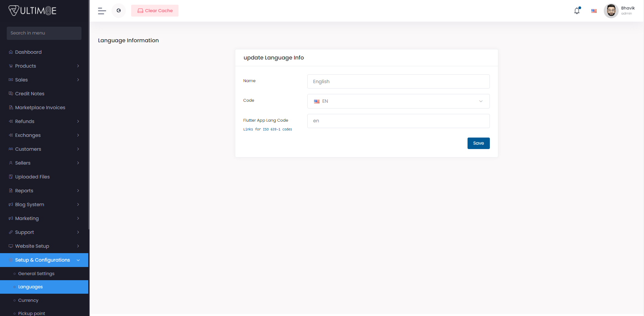Click the Dashboard home icon
Image resolution: width=644 pixels, height=316 pixels.
click(x=11, y=52)
